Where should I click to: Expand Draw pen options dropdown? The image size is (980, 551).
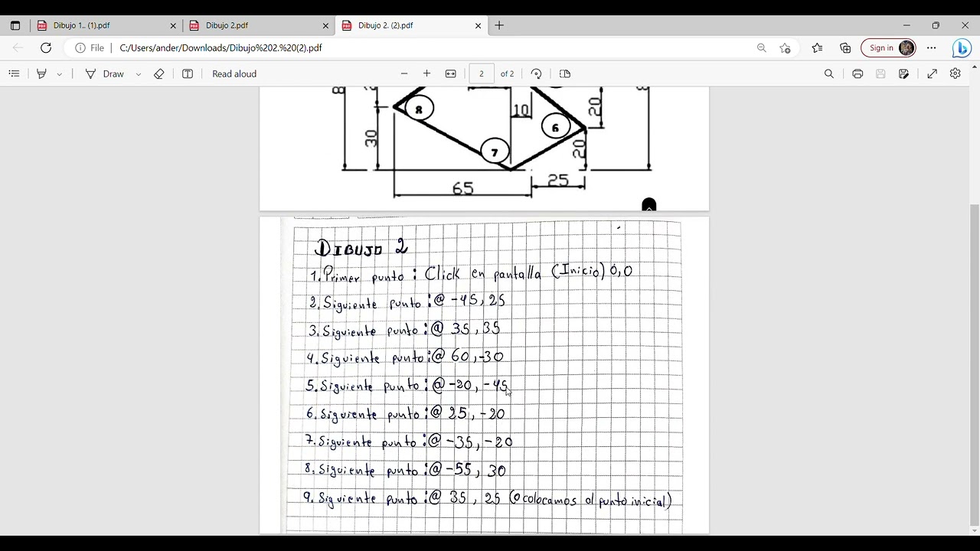tap(139, 74)
